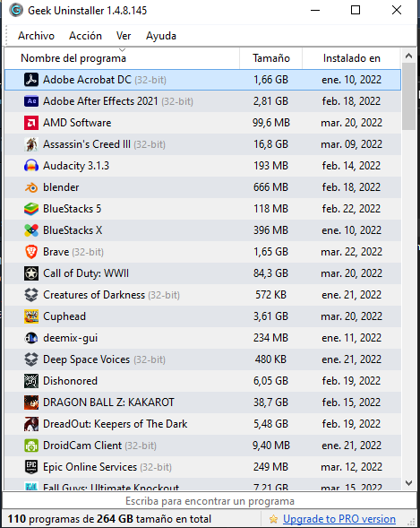Open the Ayuda menu
The width and height of the screenshot is (420, 528).
click(161, 36)
